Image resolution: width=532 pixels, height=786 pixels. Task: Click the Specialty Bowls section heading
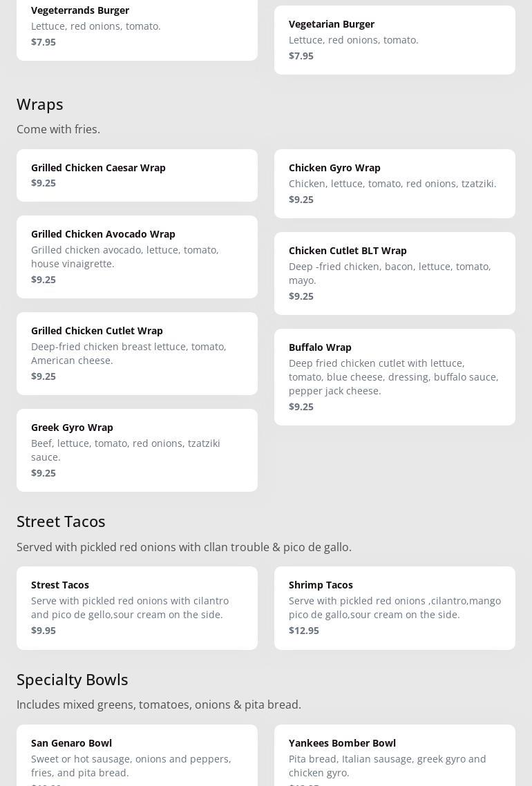tap(73, 680)
